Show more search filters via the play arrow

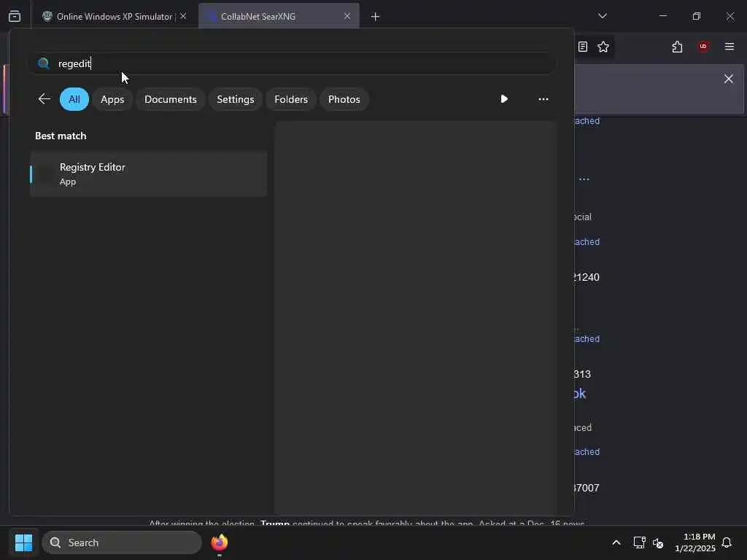(x=504, y=99)
